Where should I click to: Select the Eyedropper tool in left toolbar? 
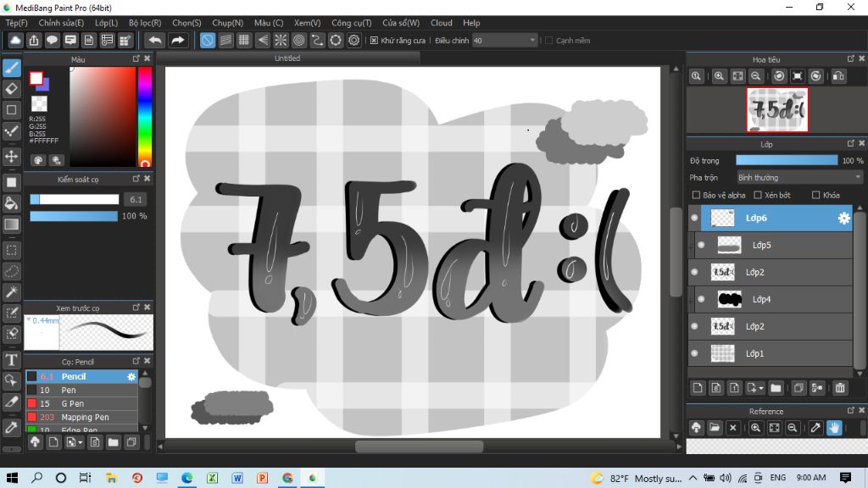[x=12, y=427]
